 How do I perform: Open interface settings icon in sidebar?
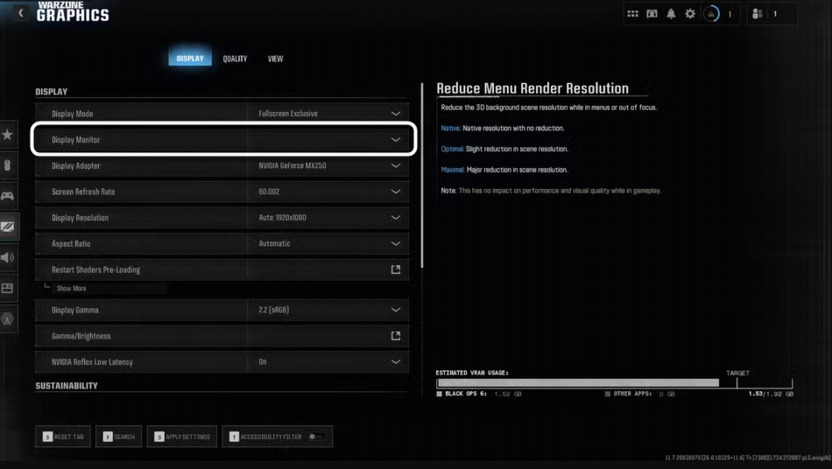point(7,288)
